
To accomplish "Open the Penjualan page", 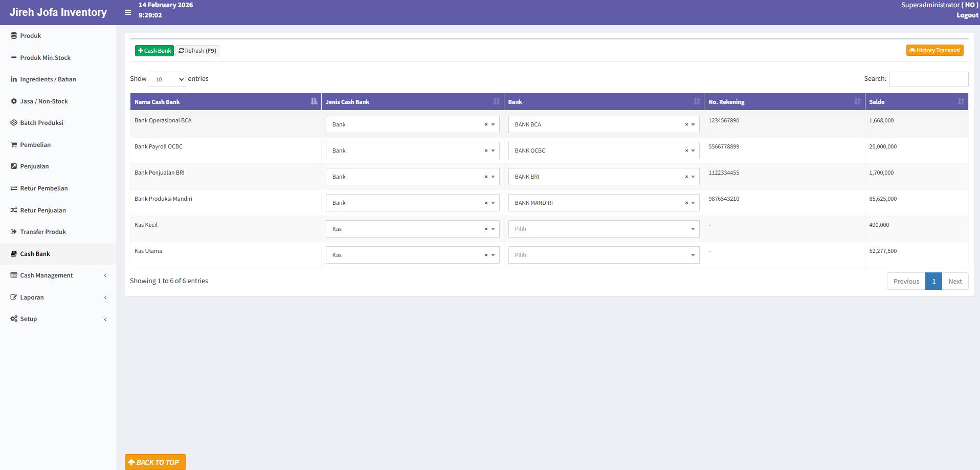I will click(34, 166).
